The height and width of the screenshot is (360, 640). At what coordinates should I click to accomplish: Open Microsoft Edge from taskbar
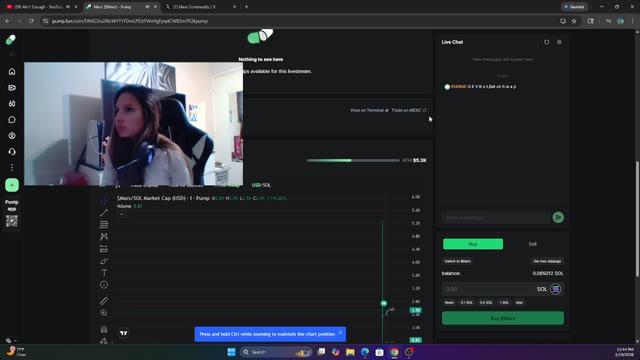point(365,352)
